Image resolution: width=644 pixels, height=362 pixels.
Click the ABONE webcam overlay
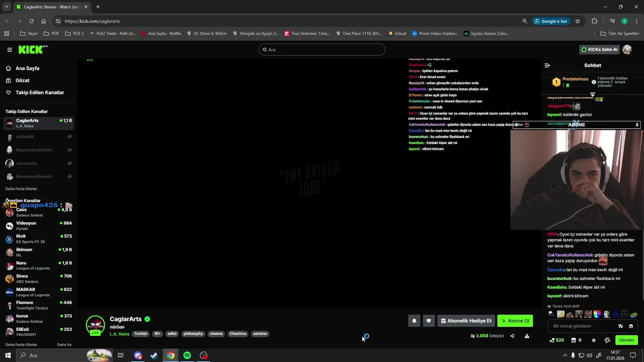577,125
